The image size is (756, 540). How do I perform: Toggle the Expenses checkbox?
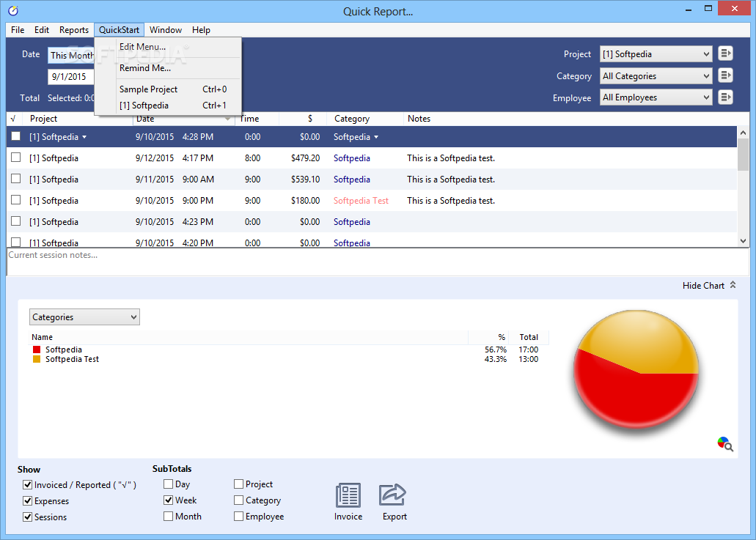pos(27,501)
